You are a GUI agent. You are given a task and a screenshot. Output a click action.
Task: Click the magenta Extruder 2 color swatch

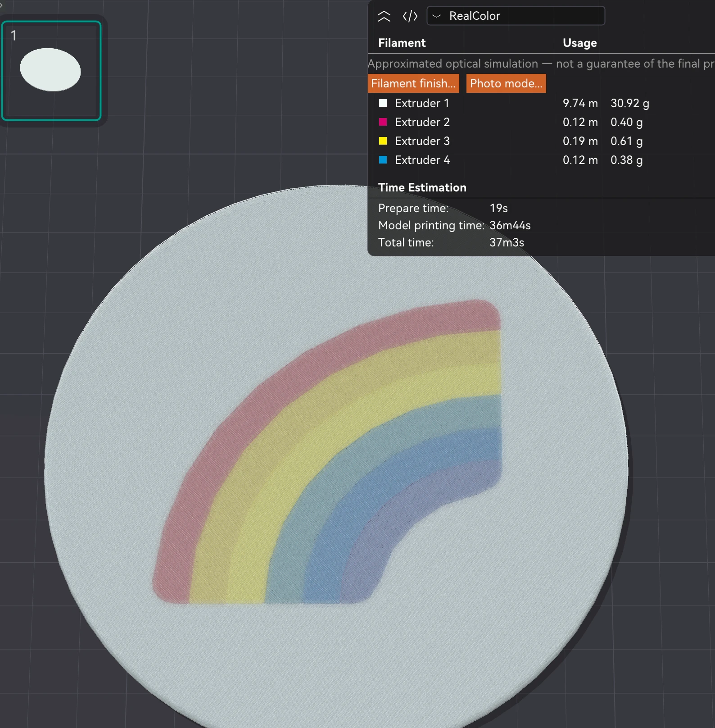coord(383,122)
